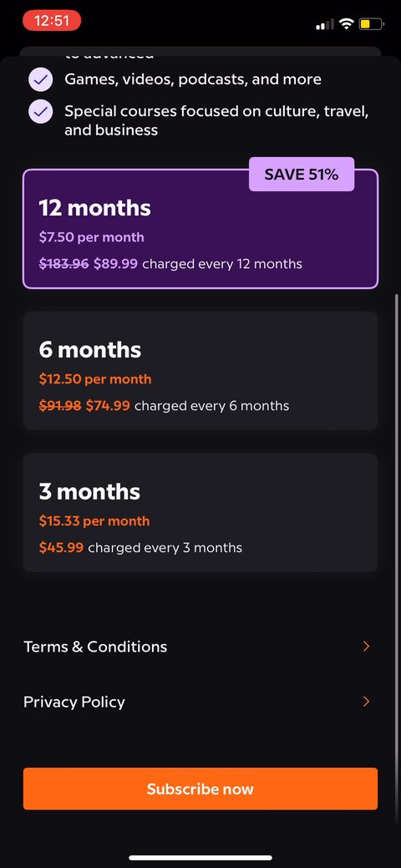401x868 pixels.
Task: Tap the $45.99 charged every 3 months text
Action: pyautogui.click(x=140, y=548)
